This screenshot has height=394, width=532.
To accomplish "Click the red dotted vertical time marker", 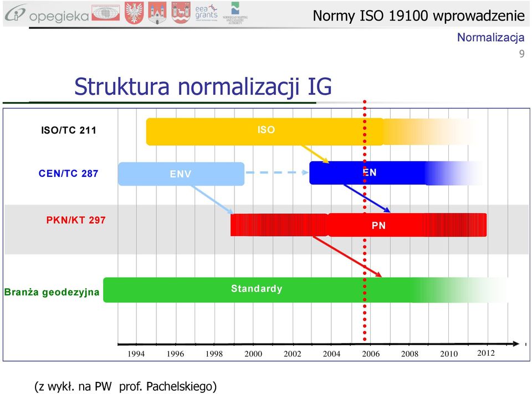I will [365, 221].
